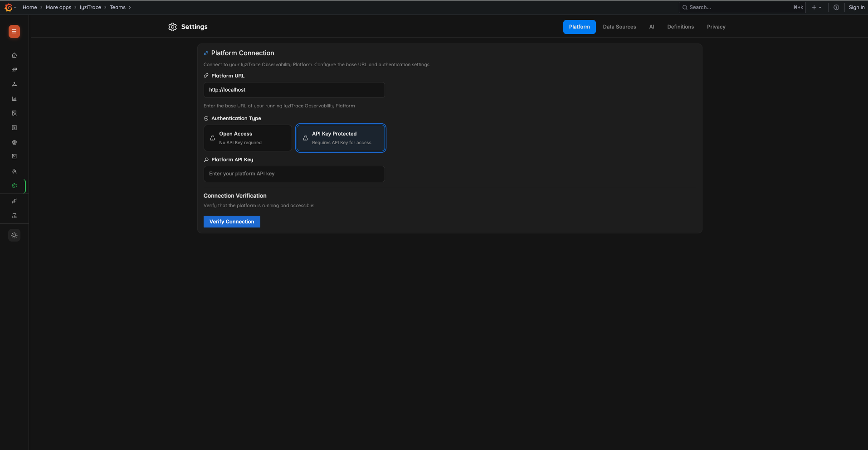Open the Grafana home icon in the sidebar

[14, 55]
